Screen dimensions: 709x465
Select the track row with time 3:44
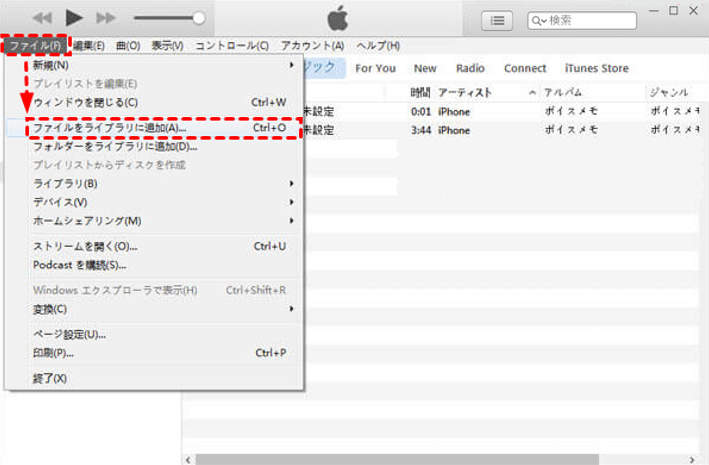(x=501, y=130)
